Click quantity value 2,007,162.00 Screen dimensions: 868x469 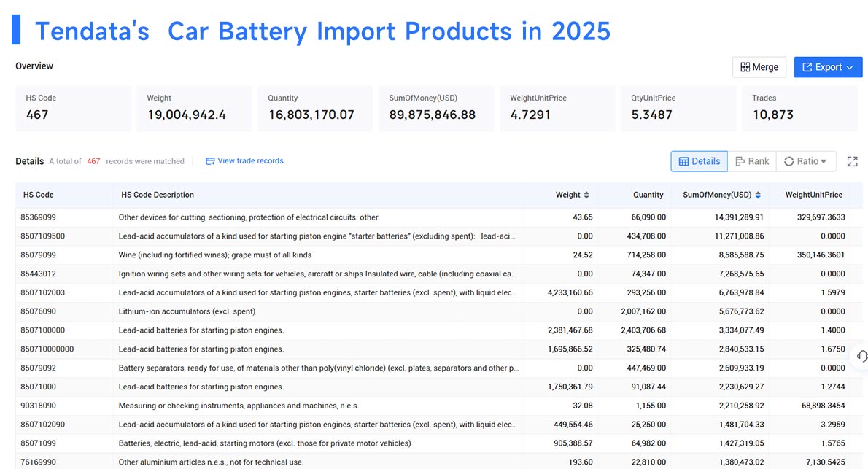[643, 311]
